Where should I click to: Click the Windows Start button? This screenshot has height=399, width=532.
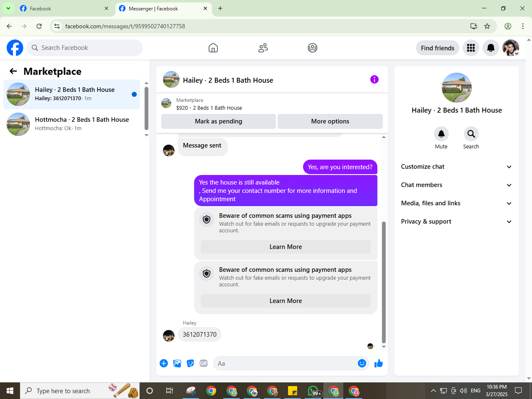pyautogui.click(x=10, y=391)
